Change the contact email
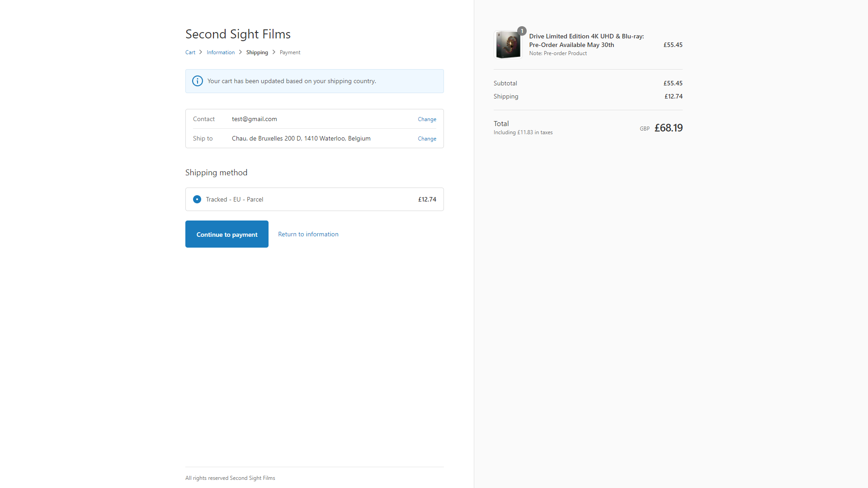Image resolution: width=868 pixels, height=488 pixels. (x=427, y=119)
